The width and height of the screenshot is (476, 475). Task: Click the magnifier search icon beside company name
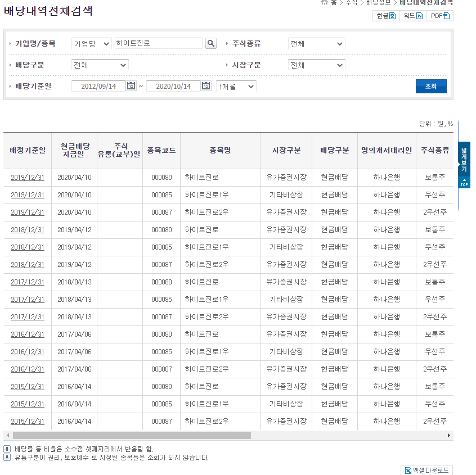pyautogui.click(x=210, y=43)
